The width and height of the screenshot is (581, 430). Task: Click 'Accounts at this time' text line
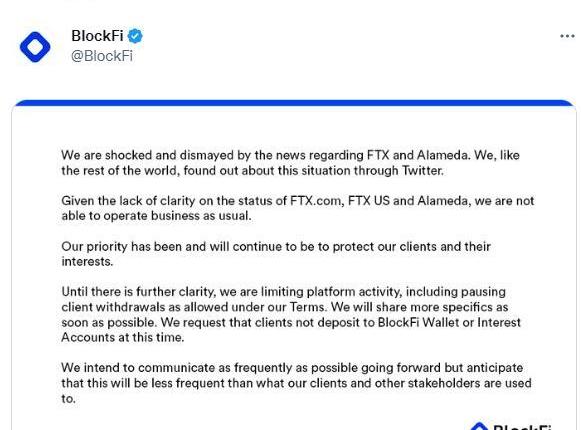click(x=123, y=337)
